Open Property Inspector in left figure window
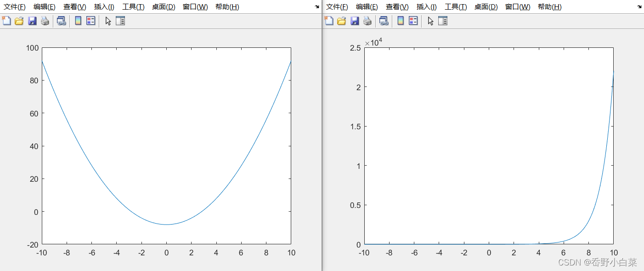 pyautogui.click(x=120, y=21)
